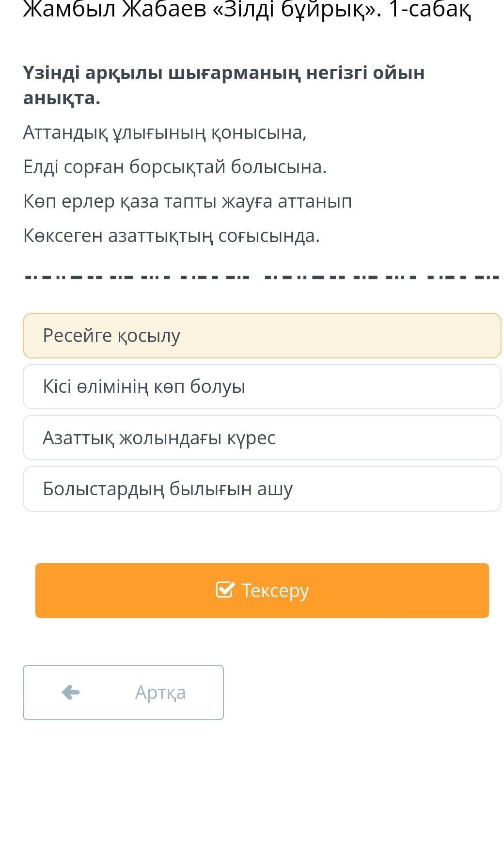Click the left arrow icon beside Артқа
The height and width of the screenshot is (859, 504).
(x=71, y=692)
